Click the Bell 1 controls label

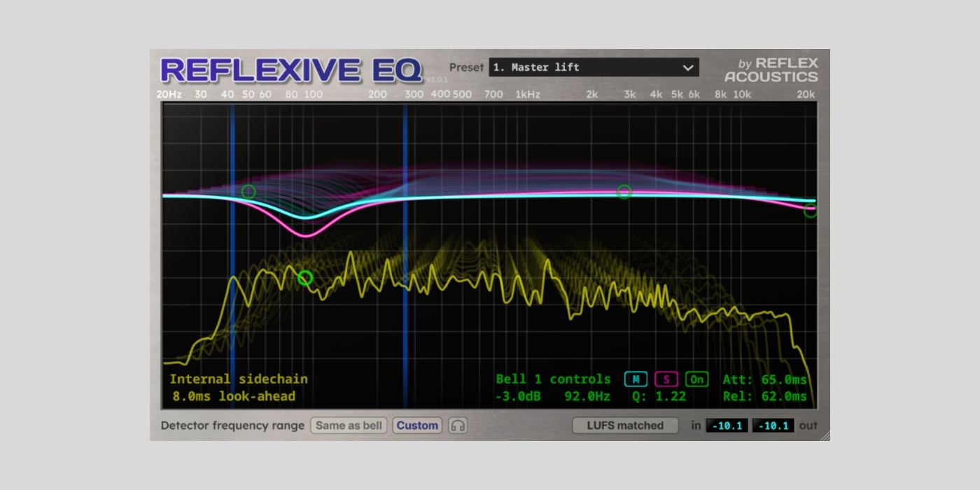pyautogui.click(x=553, y=379)
